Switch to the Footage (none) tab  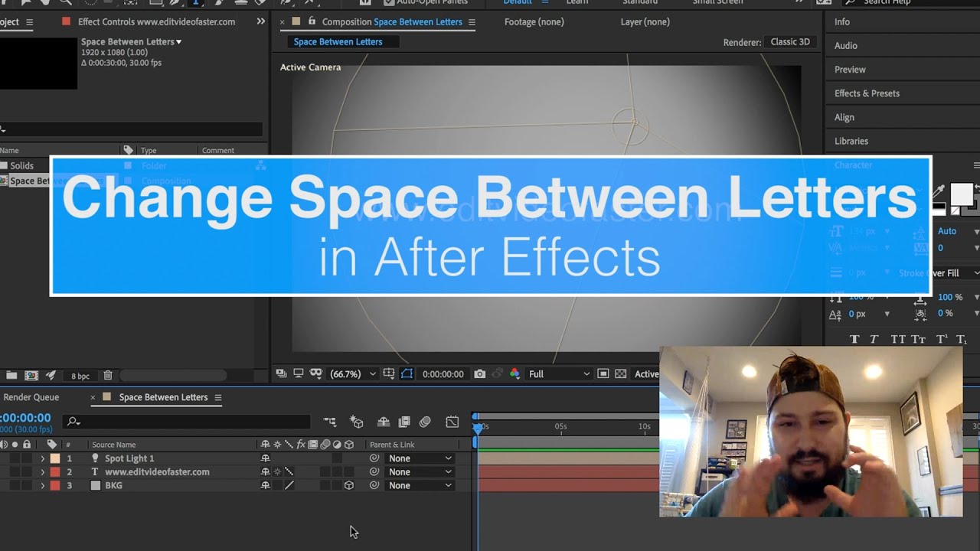(x=534, y=22)
